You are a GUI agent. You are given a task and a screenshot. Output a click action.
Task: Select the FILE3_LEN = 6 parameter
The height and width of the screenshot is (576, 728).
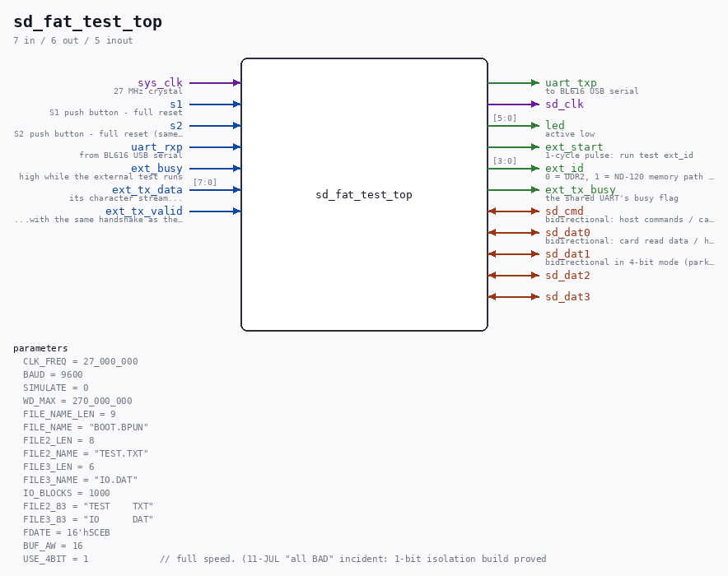pyautogui.click(x=58, y=467)
